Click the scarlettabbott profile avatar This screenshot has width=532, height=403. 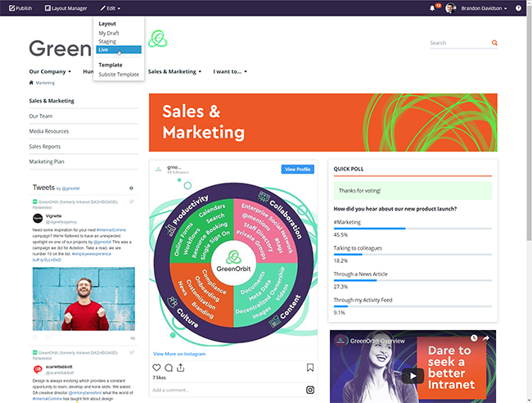click(x=38, y=369)
